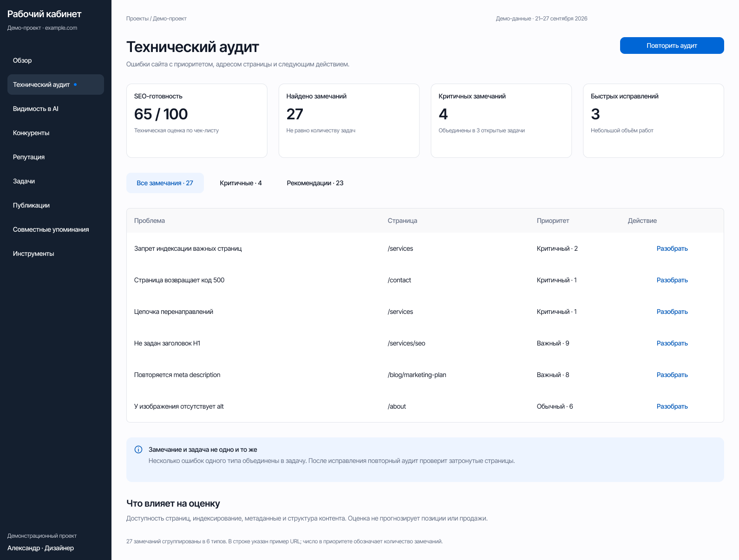
Task: Open Совместные упоминания in the sidebar
Action: (x=56, y=229)
